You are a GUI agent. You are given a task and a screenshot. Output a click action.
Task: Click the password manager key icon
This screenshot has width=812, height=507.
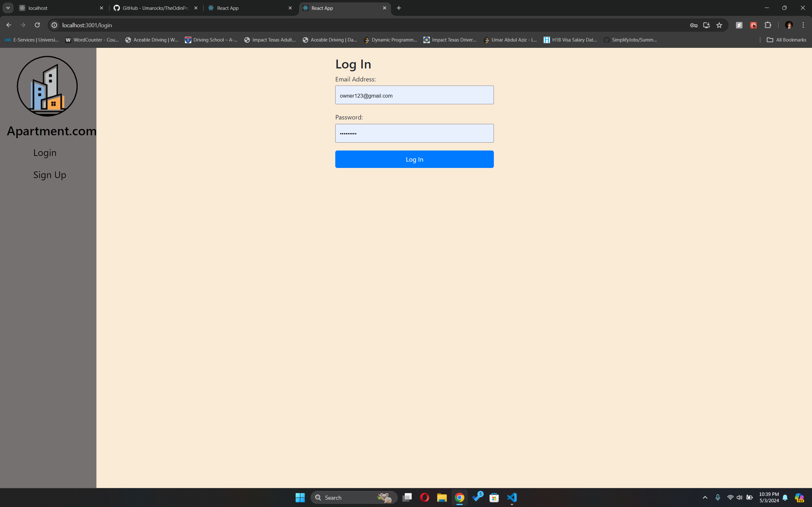click(x=694, y=25)
